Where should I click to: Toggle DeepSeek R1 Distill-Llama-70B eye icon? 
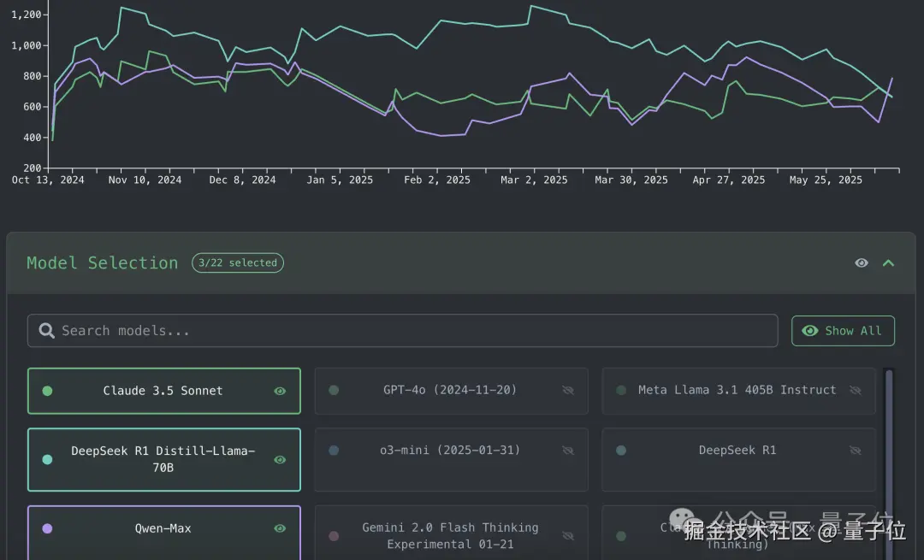point(280,460)
